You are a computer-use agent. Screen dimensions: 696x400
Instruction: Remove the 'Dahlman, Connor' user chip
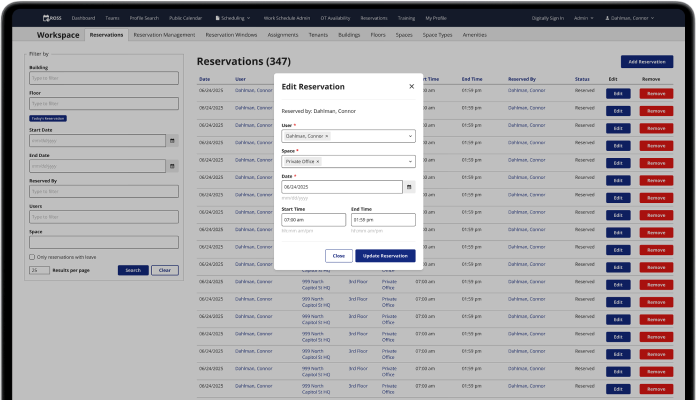point(326,136)
